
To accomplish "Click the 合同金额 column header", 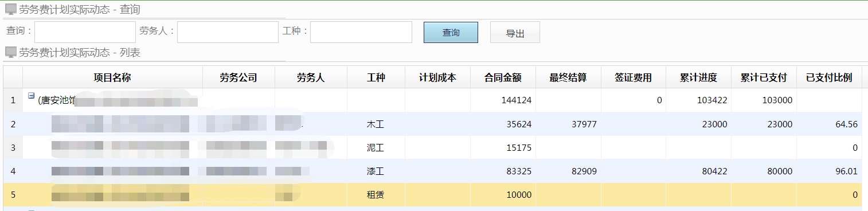I will tap(503, 77).
